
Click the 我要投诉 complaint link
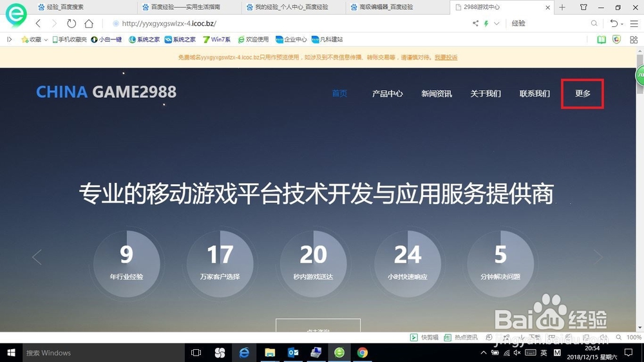pos(446,57)
